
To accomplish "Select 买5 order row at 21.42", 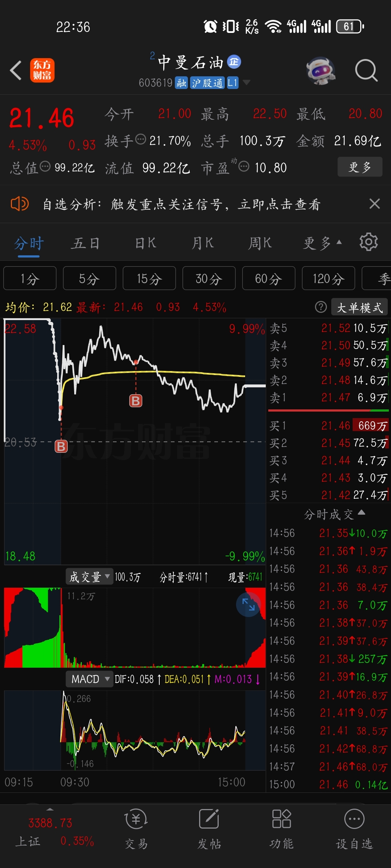I will [328, 495].
